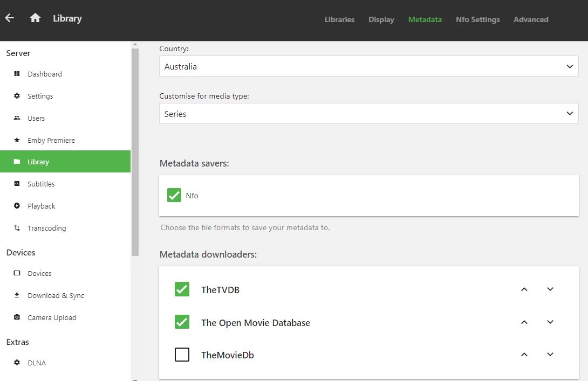Uncheck the Nfo metadata saver
588x381 pixels.
[174, 195]
